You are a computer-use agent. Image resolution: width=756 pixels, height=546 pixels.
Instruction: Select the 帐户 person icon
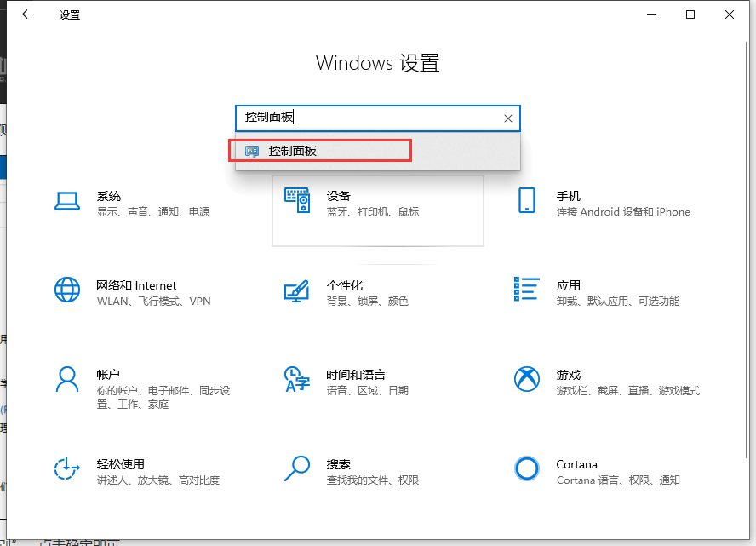[67, 382]
